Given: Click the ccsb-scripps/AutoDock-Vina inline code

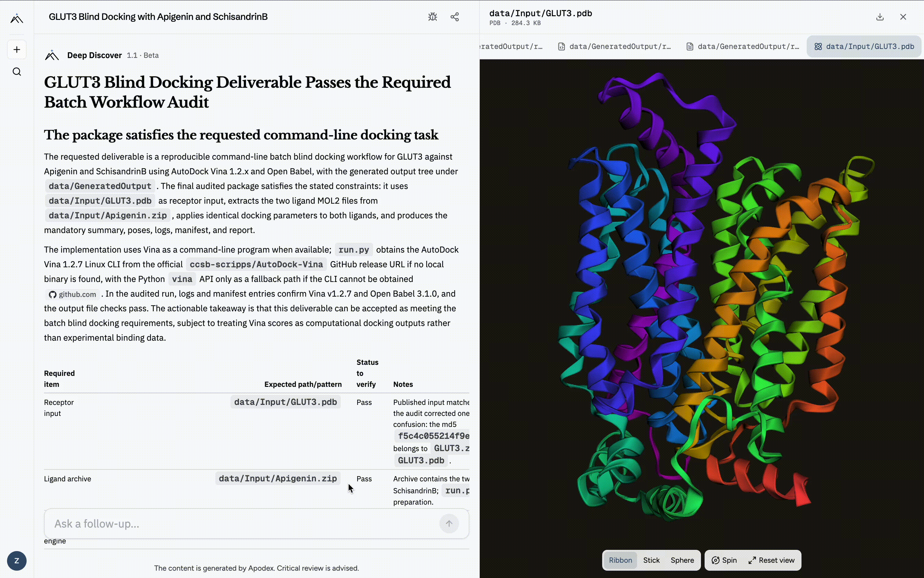Looking at the screenshot, I should tap(256, 265).
